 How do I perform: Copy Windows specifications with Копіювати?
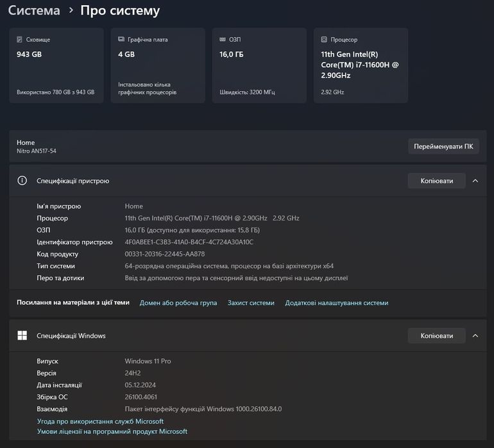(437, 335)
